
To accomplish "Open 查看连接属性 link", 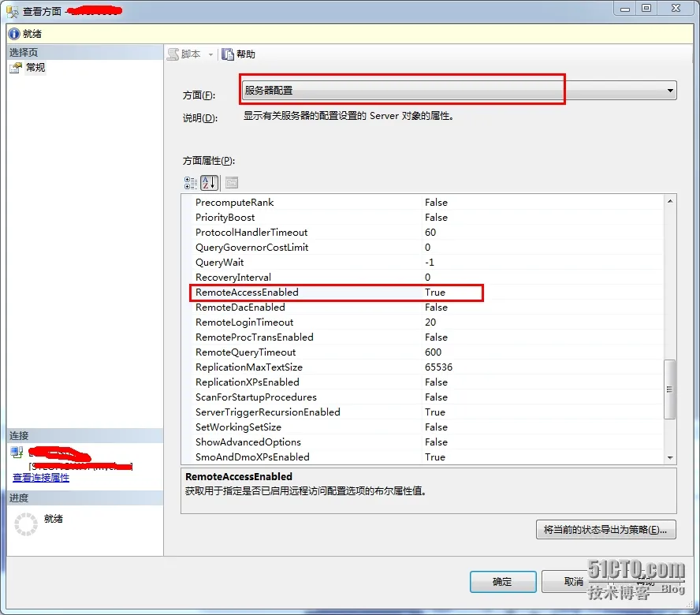I will [x=41, y=478].
